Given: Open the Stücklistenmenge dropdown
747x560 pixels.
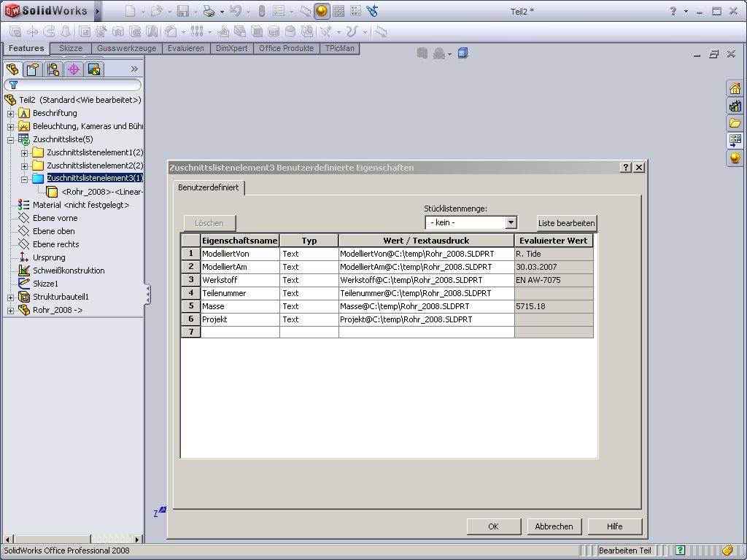Looking at the screenshot, I should (x=511, y=222).
